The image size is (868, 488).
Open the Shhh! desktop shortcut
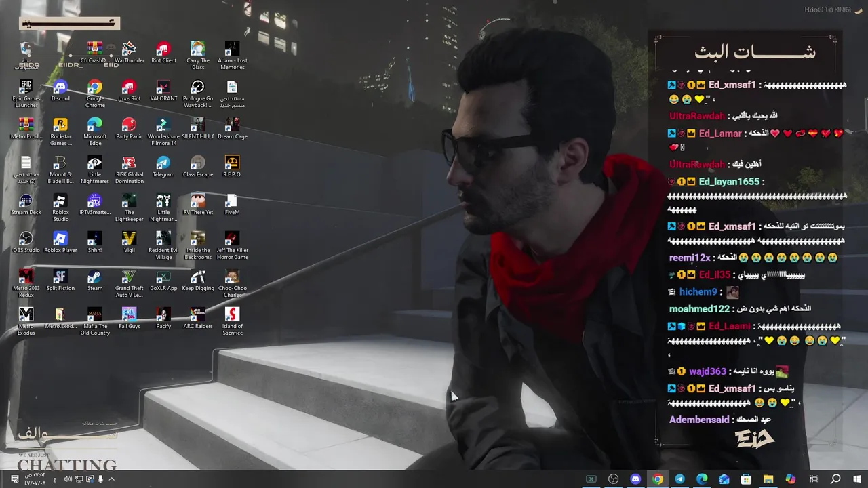click(95, 243)
